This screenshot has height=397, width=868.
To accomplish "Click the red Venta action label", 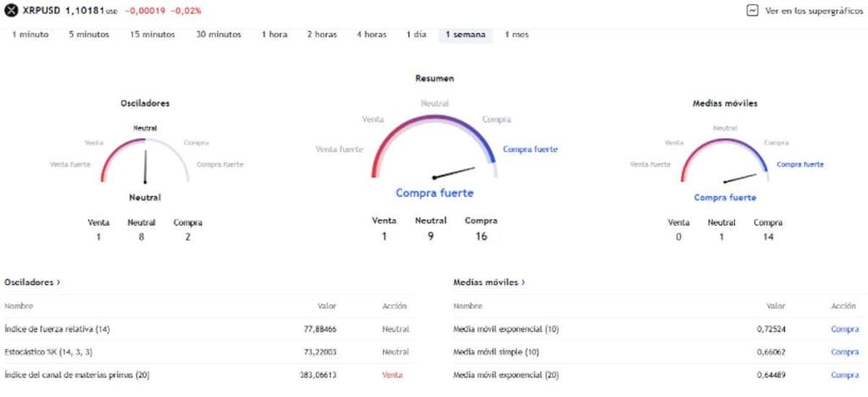I will (x=392, y=375).
